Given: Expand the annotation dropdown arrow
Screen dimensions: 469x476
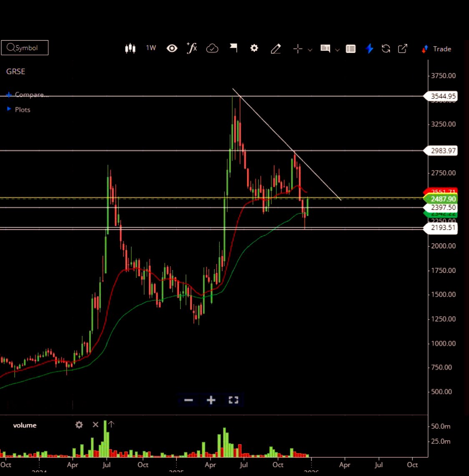Looking at the screenshot, I should click(337, 50).
